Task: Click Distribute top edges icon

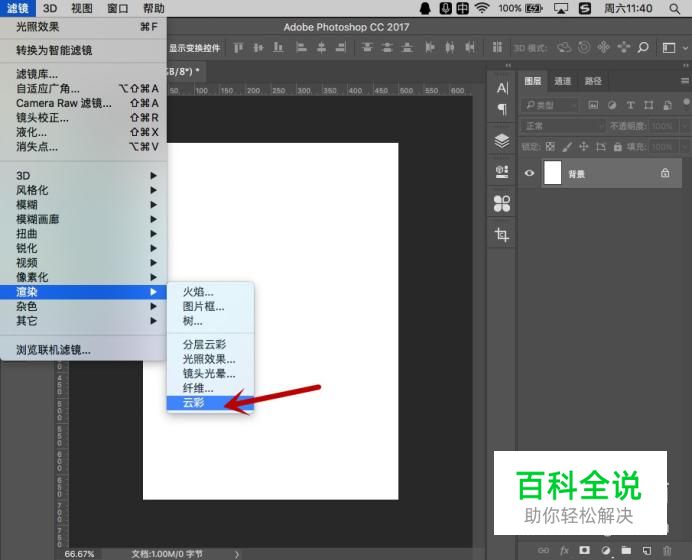Action: coord(367,47)
